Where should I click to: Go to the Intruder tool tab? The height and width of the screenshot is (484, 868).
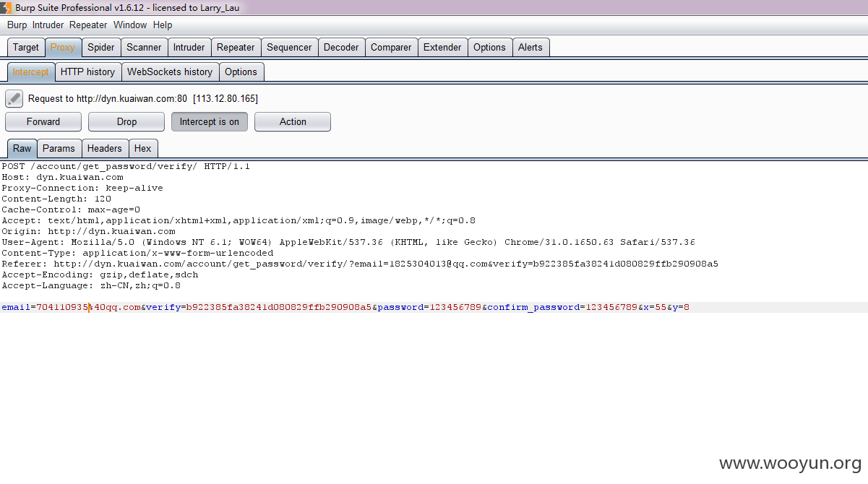click(x=189, y=48)
